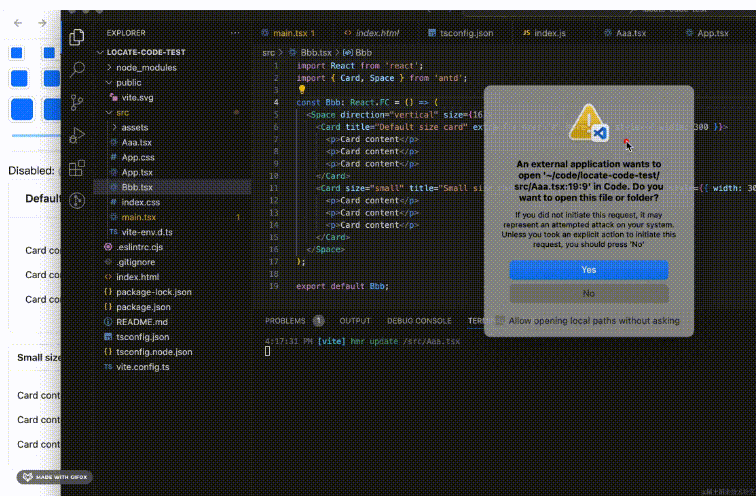The height and width of the screenshot is (496, 756).
Task: Open the Source Control view
Action: (77, 102)
